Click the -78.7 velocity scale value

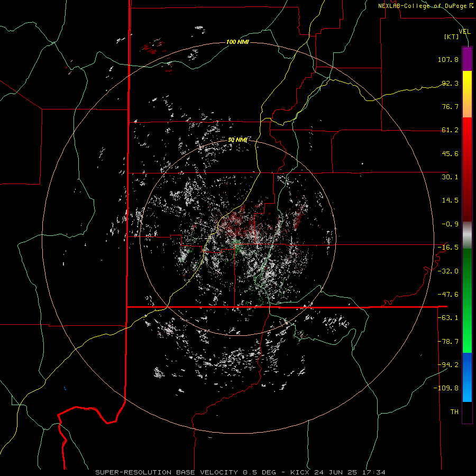[448, 342]
